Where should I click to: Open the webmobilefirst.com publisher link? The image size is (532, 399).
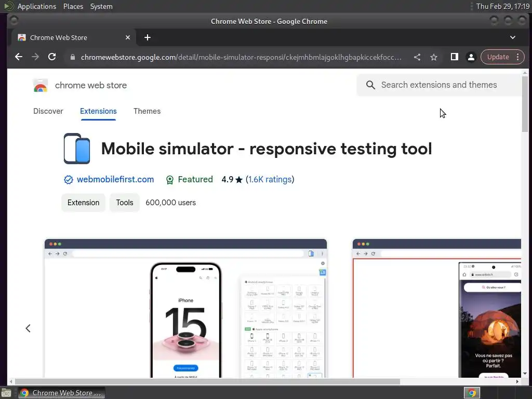(x=115, y=179)
